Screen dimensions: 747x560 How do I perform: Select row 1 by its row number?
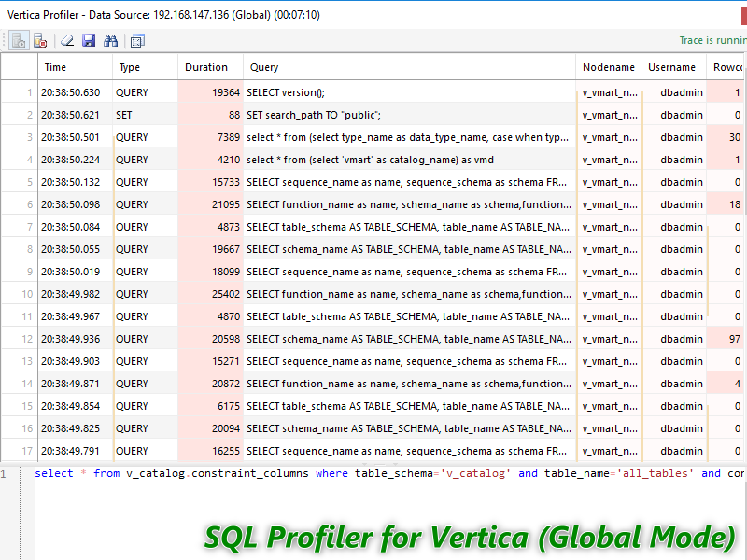tap(20, 92)
